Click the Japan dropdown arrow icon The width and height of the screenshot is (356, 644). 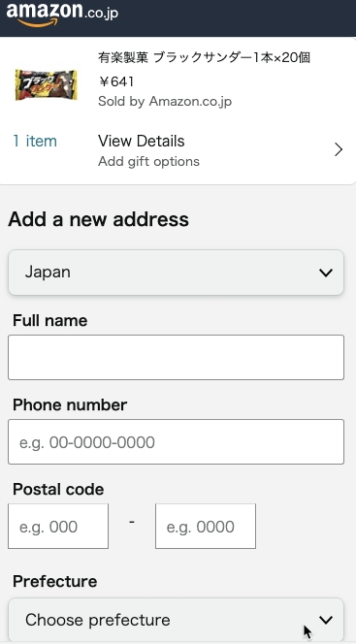pyautogui.click(x=326, y=273)
